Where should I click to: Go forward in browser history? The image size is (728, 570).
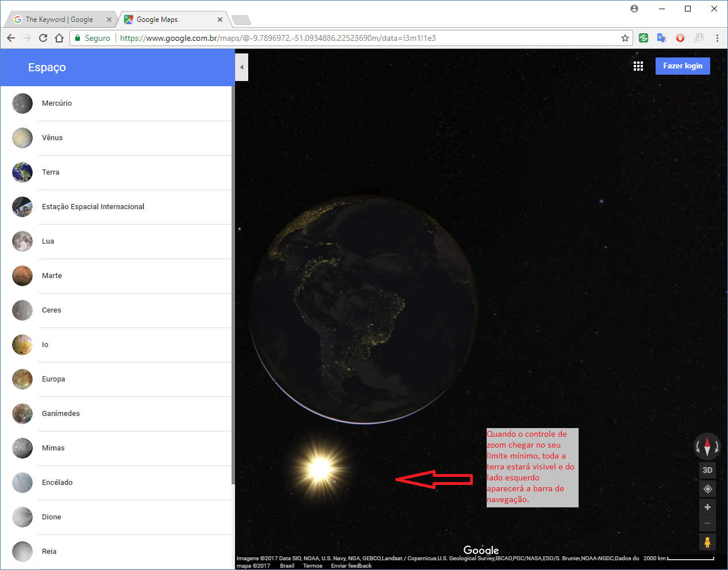coord(27,38)
